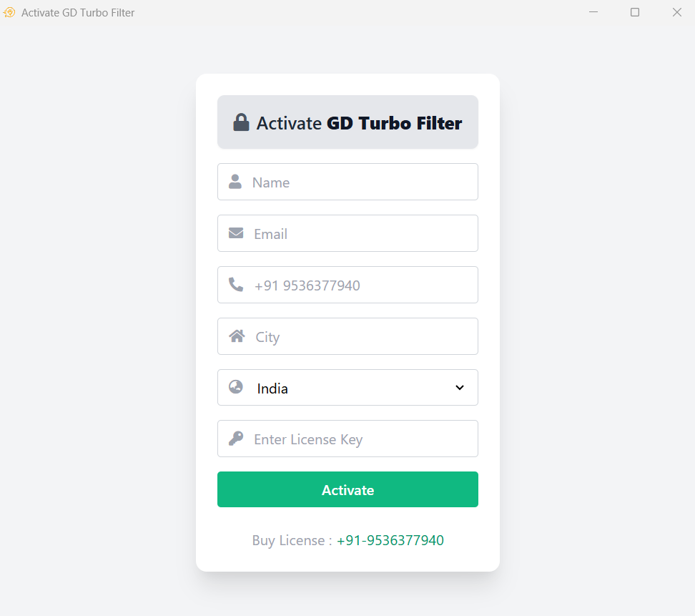This screenshot has width=695, height=616.
Task: Click the house icon beside City
Action: 237,336
